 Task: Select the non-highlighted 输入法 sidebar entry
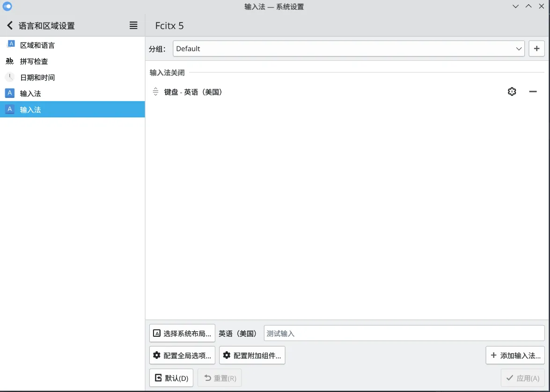pos(30,94)
